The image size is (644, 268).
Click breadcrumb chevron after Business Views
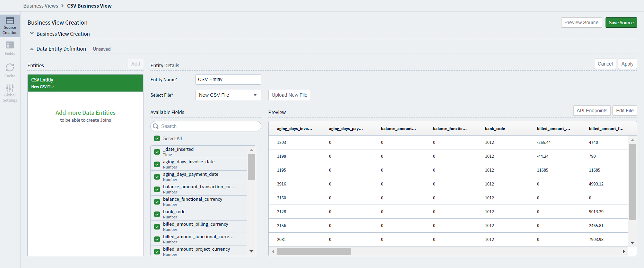62,6
